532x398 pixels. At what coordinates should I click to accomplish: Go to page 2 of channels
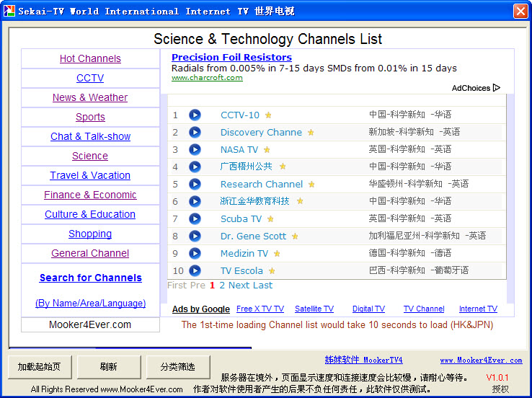[x=222, y=286]
